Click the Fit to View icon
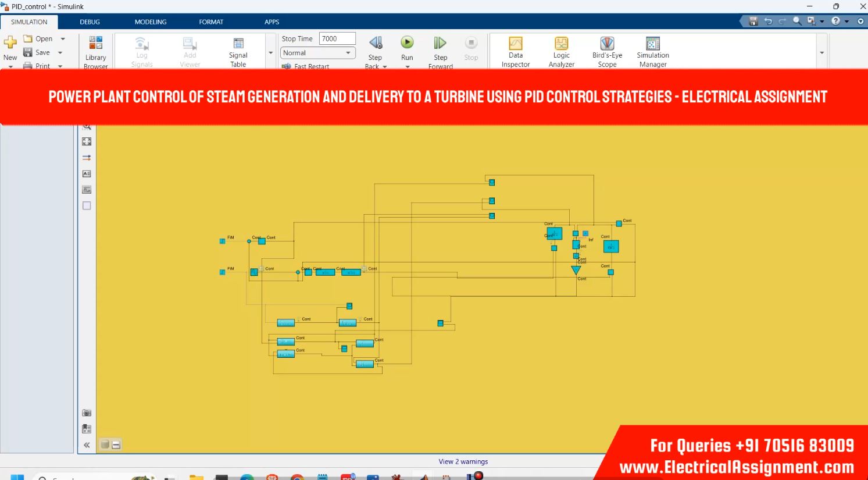Image resolution: width=868 pixels, height=480 pixels. tap(87, 141)
